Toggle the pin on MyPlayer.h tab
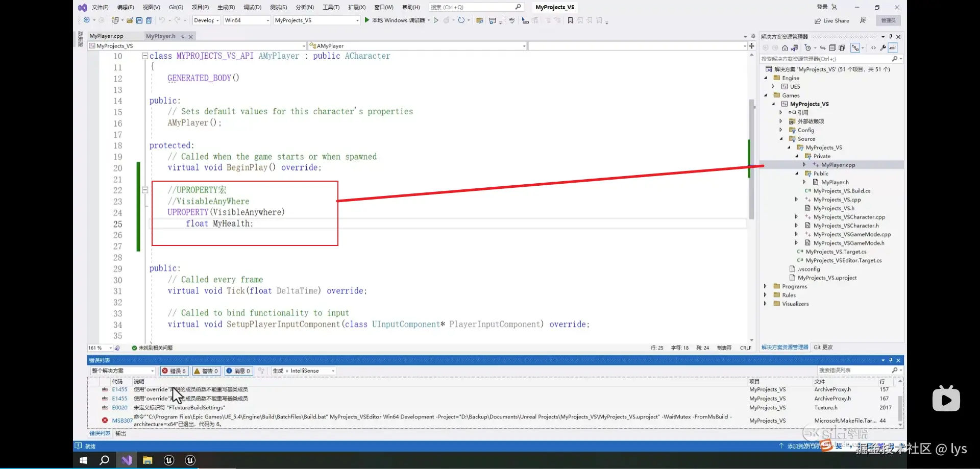 click(x=183, y=37)
